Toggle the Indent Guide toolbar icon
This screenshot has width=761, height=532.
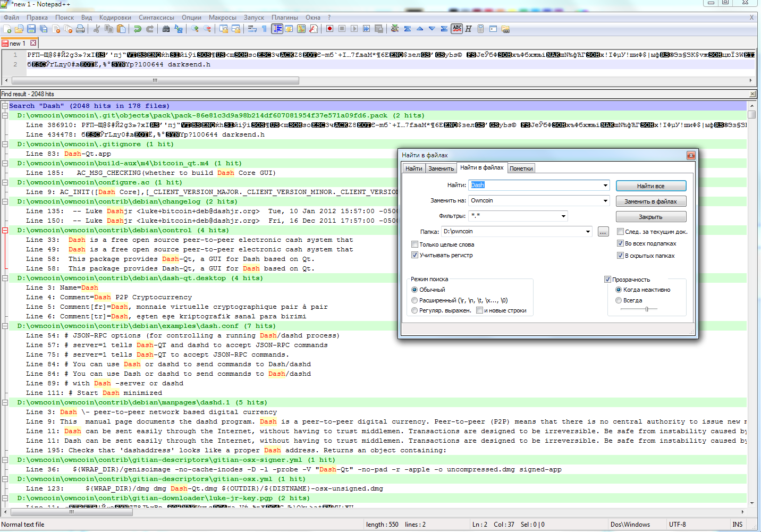[x=277, y=29]
